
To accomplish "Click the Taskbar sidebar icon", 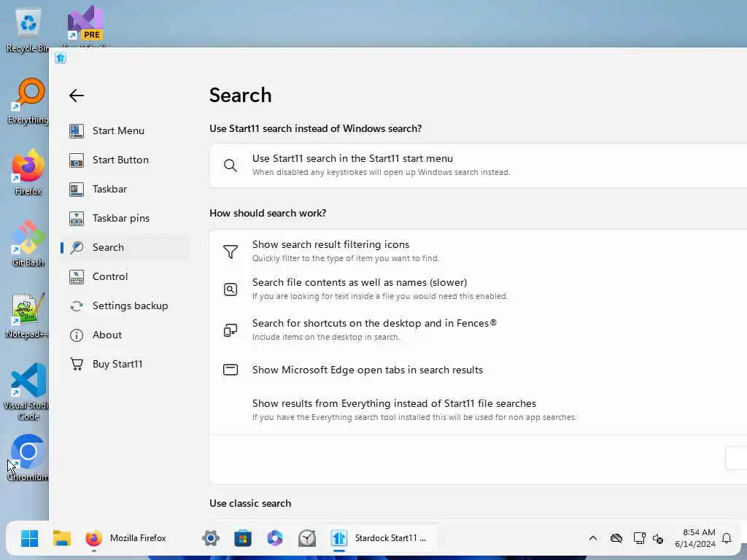I will click(76, 190).
